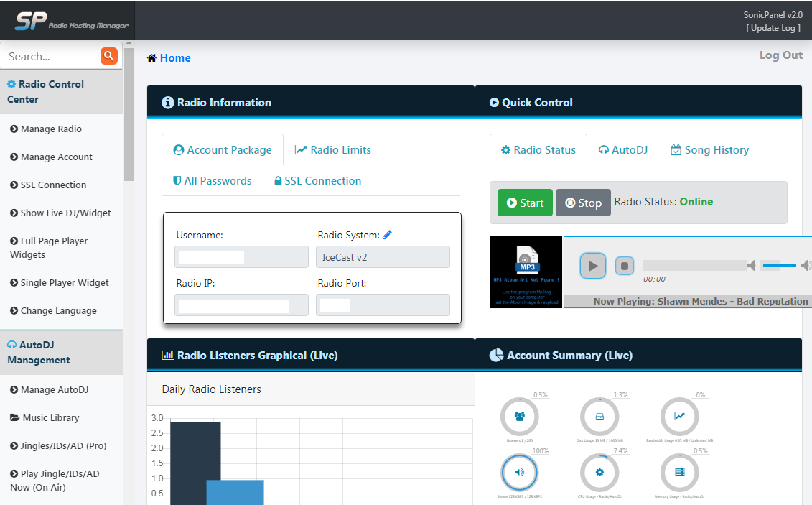Image resolution: width=812 pixels, height=505 pixels.
Task: Click the Memory Usage gauge server icon
Action: 679,472
